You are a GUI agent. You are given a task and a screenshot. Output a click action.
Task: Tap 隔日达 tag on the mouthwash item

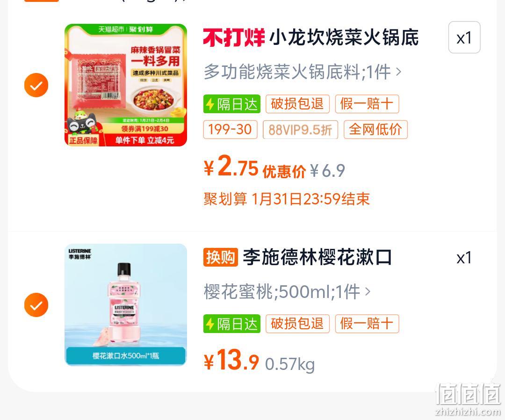coord(232,324)
